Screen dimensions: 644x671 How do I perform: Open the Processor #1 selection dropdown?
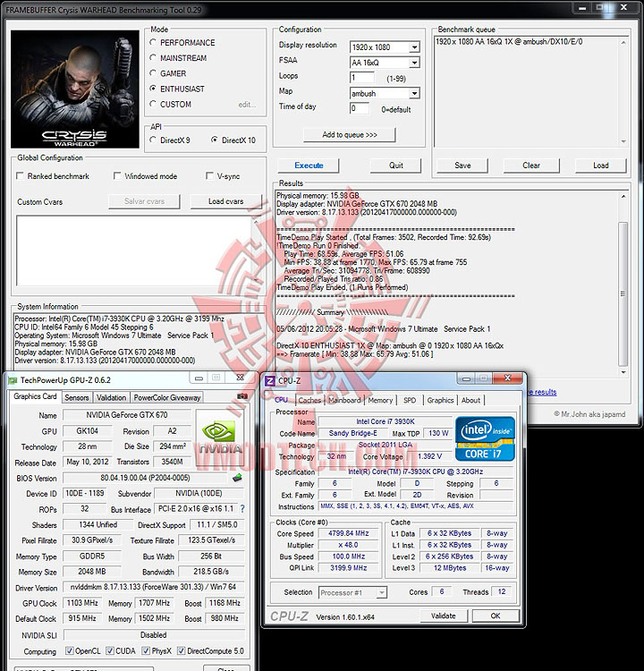point(381,592)
